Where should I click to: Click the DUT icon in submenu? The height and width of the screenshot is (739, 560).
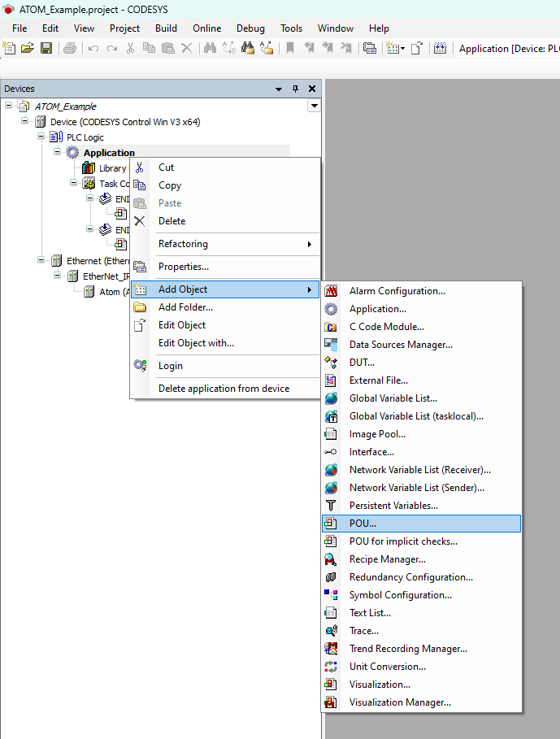pyautogui.click(x=331, y=363)
